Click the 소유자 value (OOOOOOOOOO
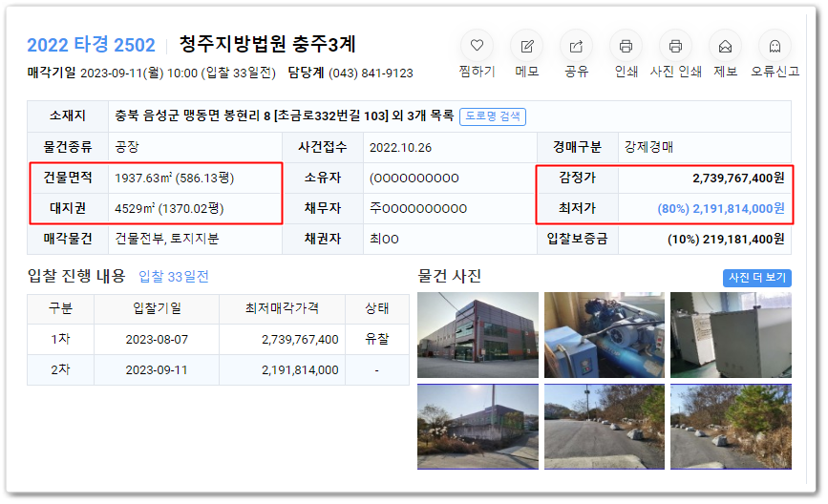This screenshot has height=504, width=828. pos(414,178)
